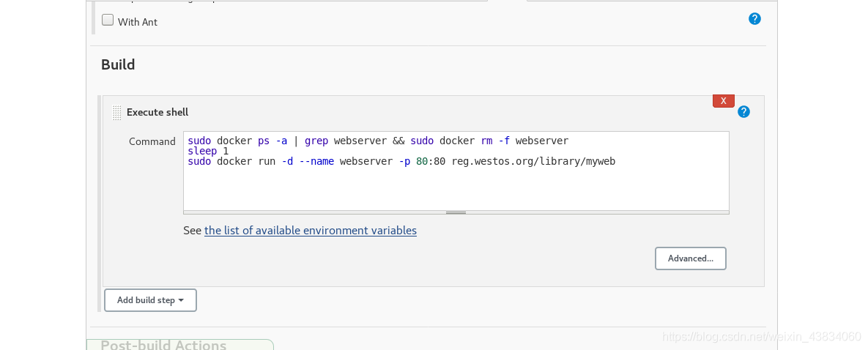868x350 pixels.
Task: Open help for the Execute shell step
Action: (x=744, y=112)
